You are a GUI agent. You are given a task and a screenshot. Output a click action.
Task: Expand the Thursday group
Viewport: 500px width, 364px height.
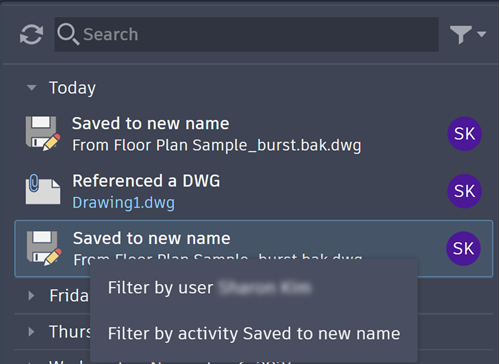(32, 332)
